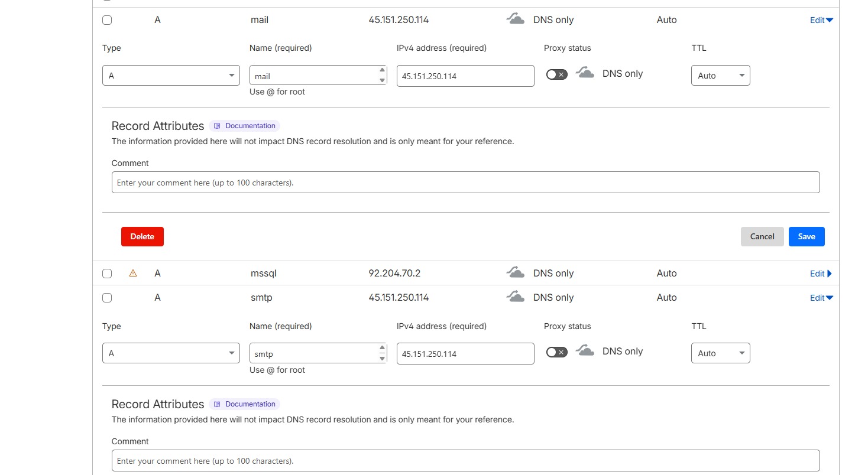
Task: Open Documentation badge in smtp Record Attributes
Action: (x=244, y=404)
